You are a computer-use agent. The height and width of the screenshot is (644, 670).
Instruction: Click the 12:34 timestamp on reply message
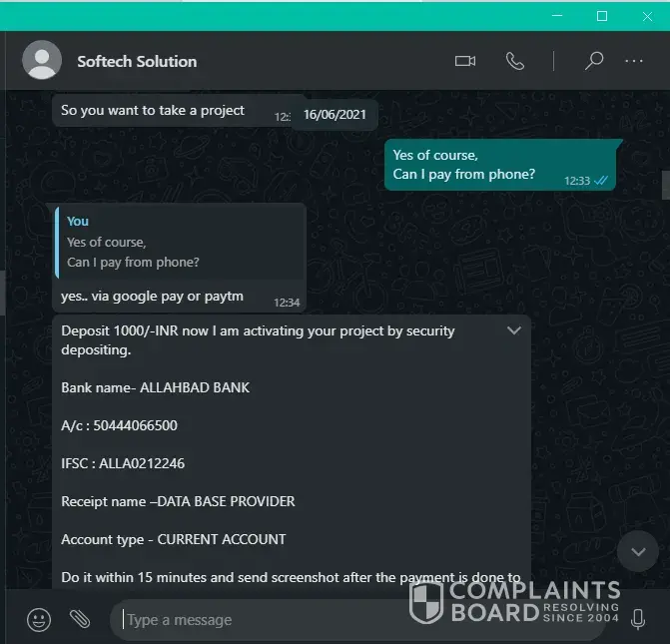tap(287, 303)
